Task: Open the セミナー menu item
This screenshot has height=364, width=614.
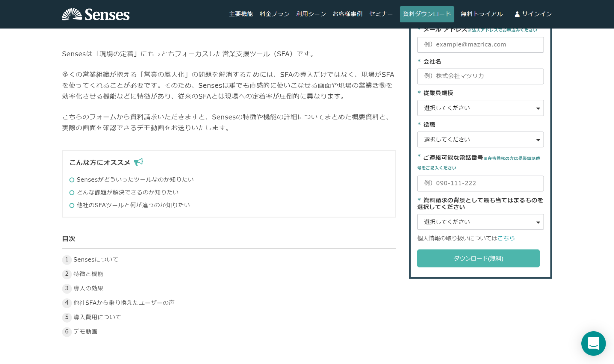Action: point(381,14)
